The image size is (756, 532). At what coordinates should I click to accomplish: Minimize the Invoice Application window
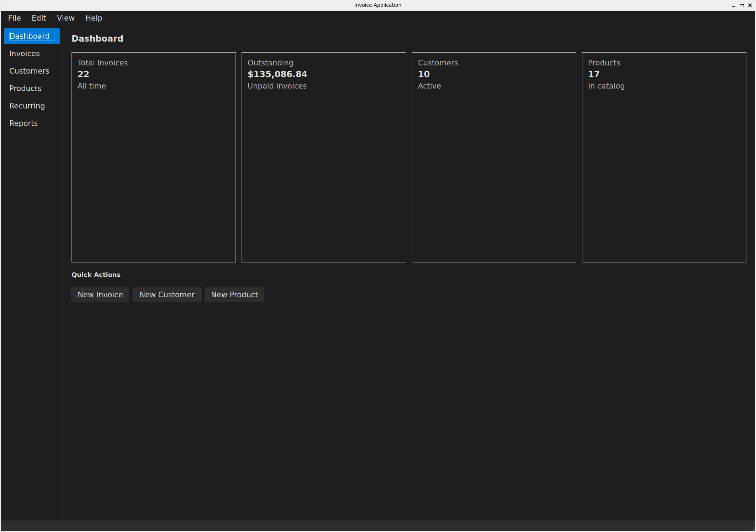pos(733,5)
